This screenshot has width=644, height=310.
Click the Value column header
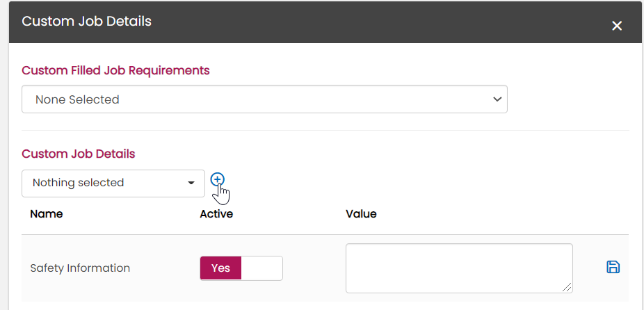pyautogui.click(x=361, y=214)
